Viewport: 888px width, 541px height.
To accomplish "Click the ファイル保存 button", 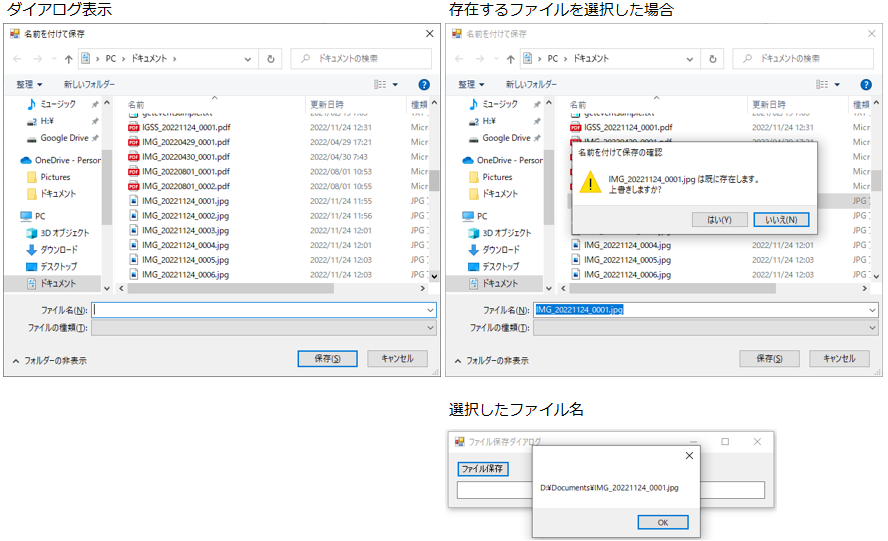I will 482,469.
